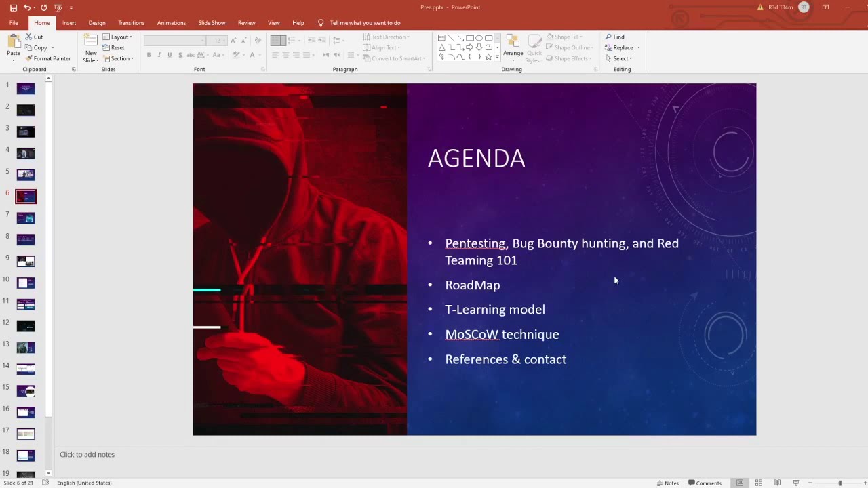Toggle Align Right paragraph
The image size is (868, 488).
point(296,55)
